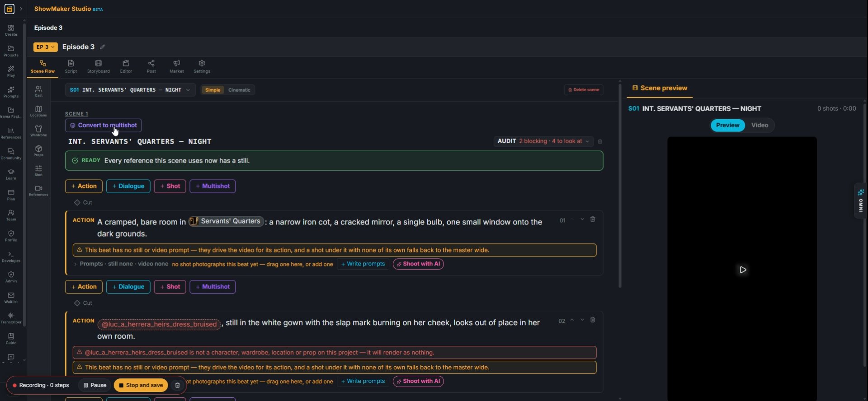Open the Props panel icon

click(x=38, y=151)
